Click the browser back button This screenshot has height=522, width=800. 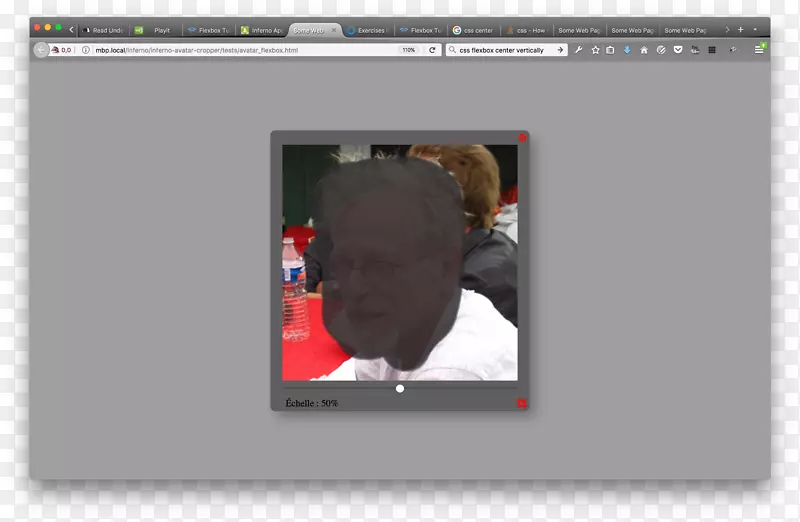tap(41, 49)
